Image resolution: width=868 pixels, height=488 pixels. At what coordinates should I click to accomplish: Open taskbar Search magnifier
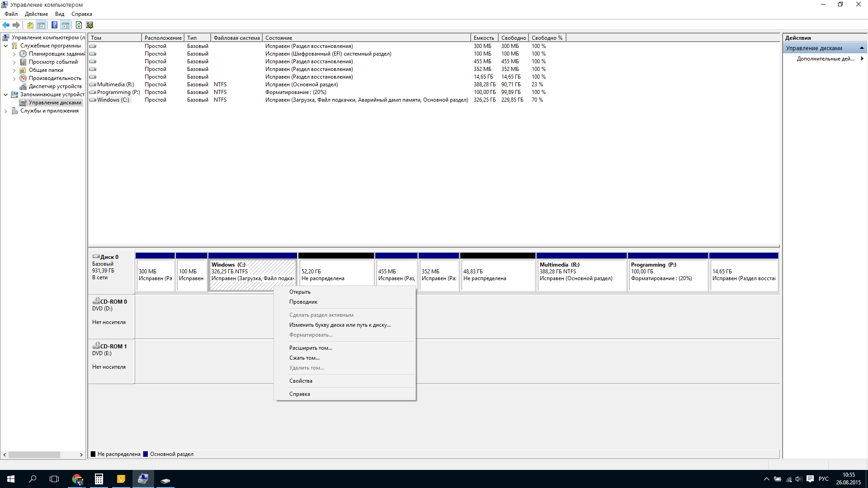[x=33, y=479]
